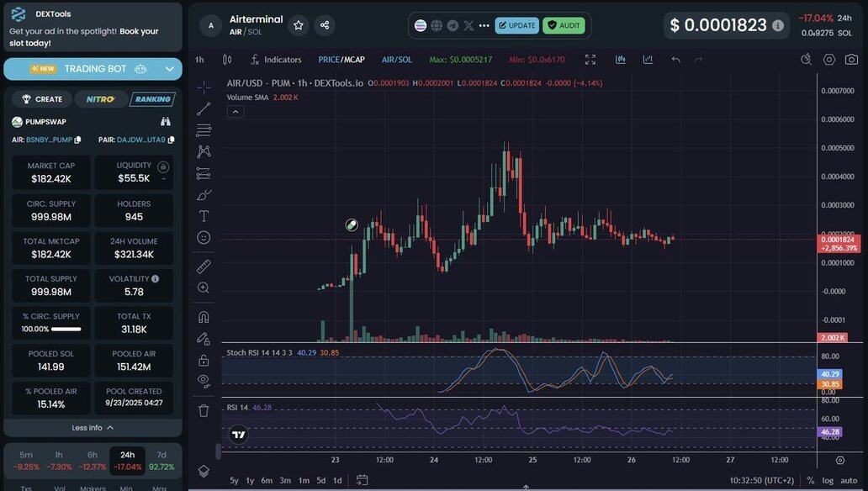Collapse the chart legend arrow

(236, 112)
